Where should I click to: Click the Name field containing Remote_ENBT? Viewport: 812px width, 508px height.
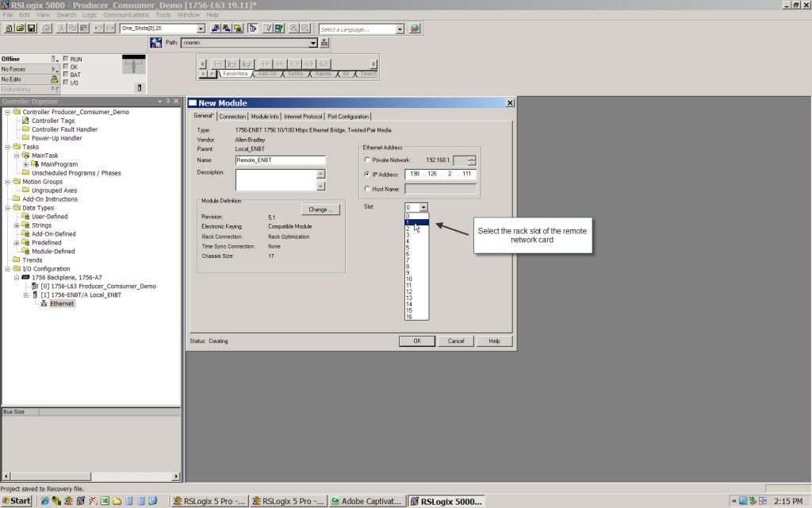(280, 160)
